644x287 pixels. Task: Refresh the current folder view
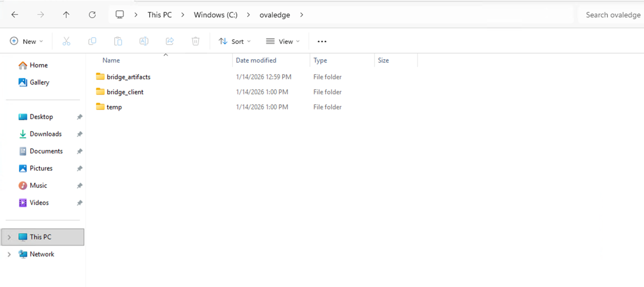(x=92, y=15)
